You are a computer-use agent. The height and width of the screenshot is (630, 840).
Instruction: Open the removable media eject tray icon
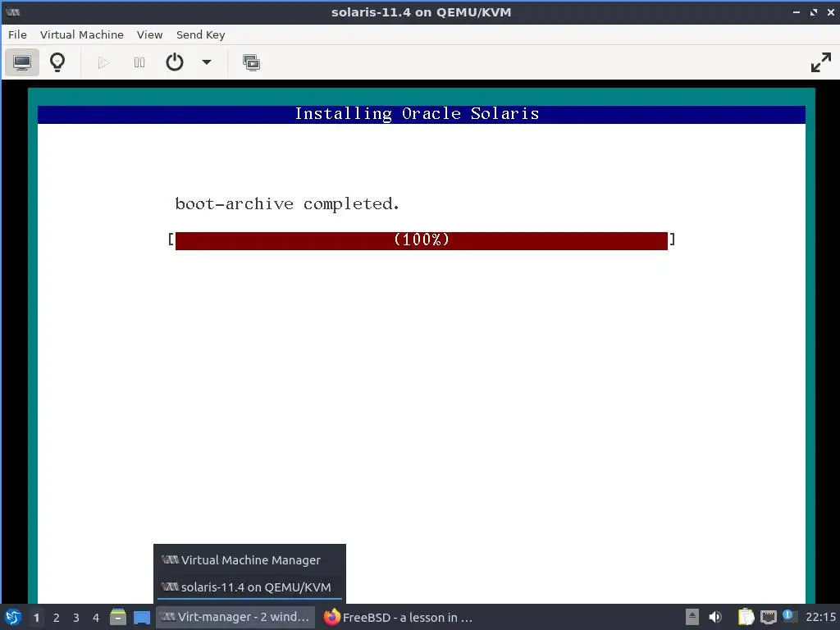pos(692,617)
